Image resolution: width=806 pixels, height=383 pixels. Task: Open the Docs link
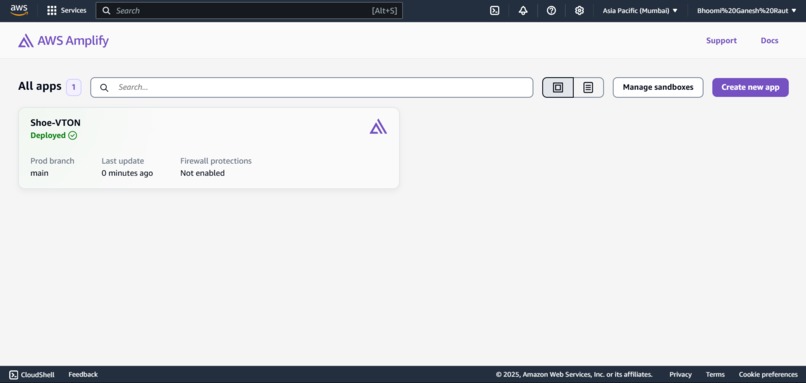[770, 41]
